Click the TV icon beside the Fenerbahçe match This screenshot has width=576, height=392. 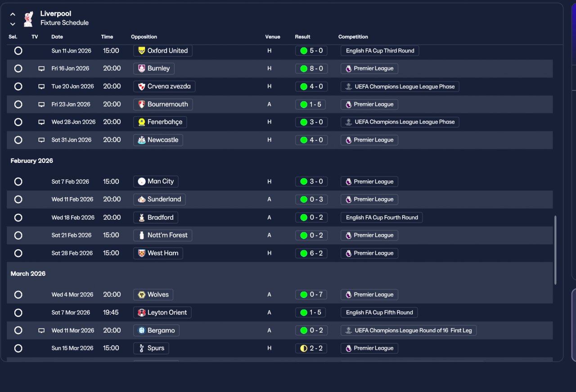41,122
